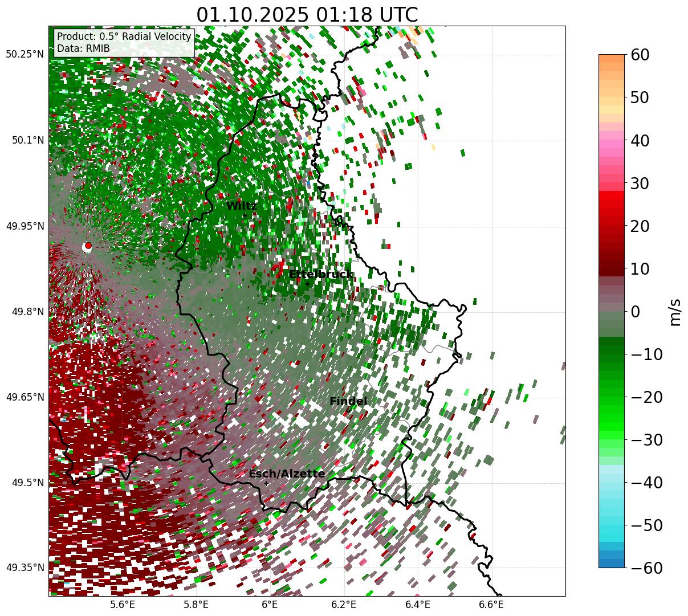
Task: Click the Findel location label
Action: (348, 402)
